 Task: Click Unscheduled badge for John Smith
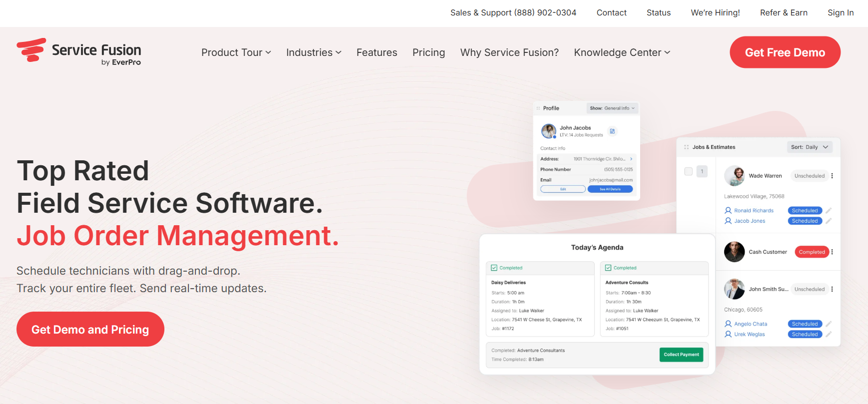(810, 289)
